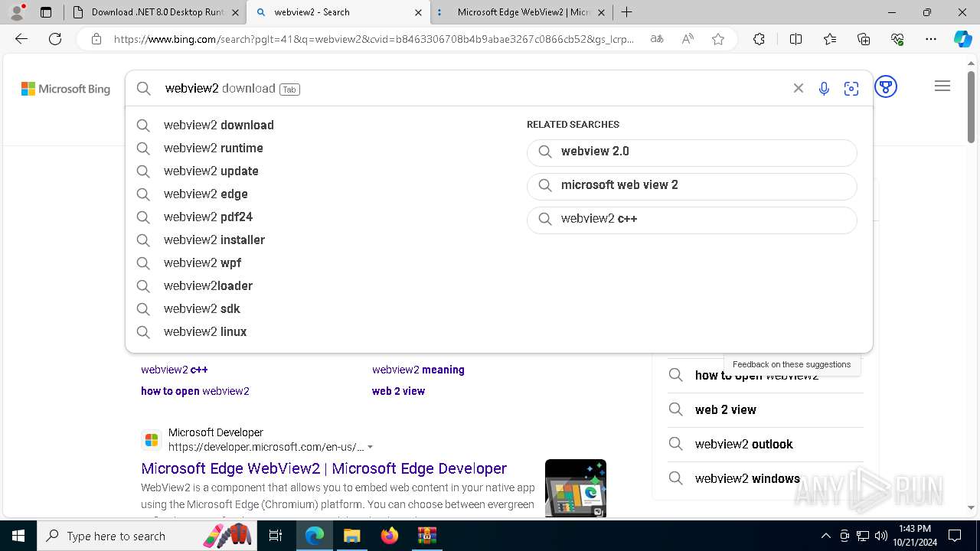Open the web 2 view link below suggestions
The width and height of the screenshot is (980, 551).
[398, 391]
